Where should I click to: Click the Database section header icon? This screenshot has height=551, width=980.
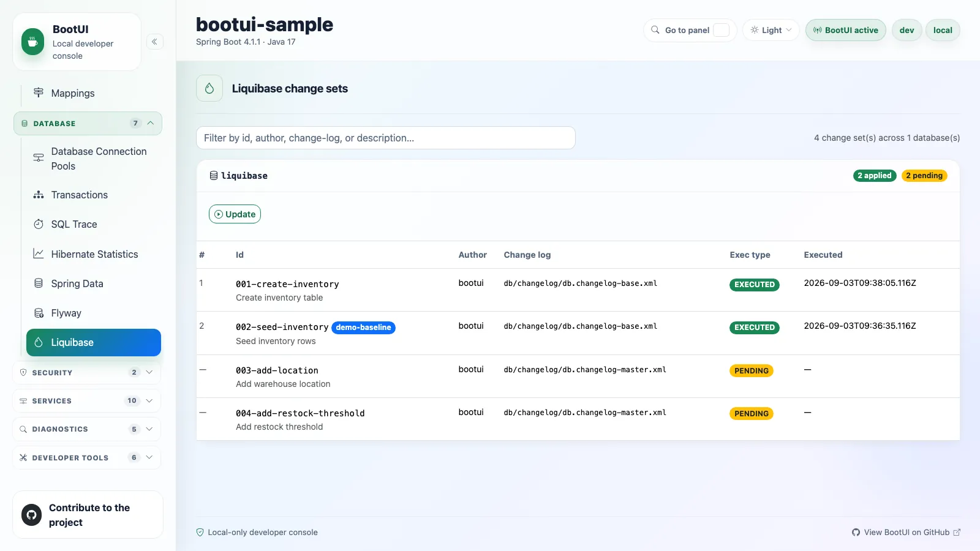pyautogui.click(x=24, y=124)
